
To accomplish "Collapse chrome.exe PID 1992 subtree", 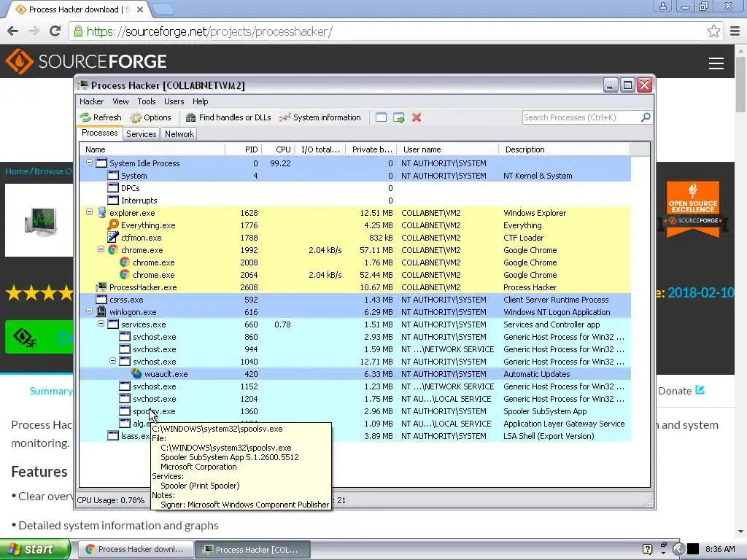I will click(x=101, y=249).
